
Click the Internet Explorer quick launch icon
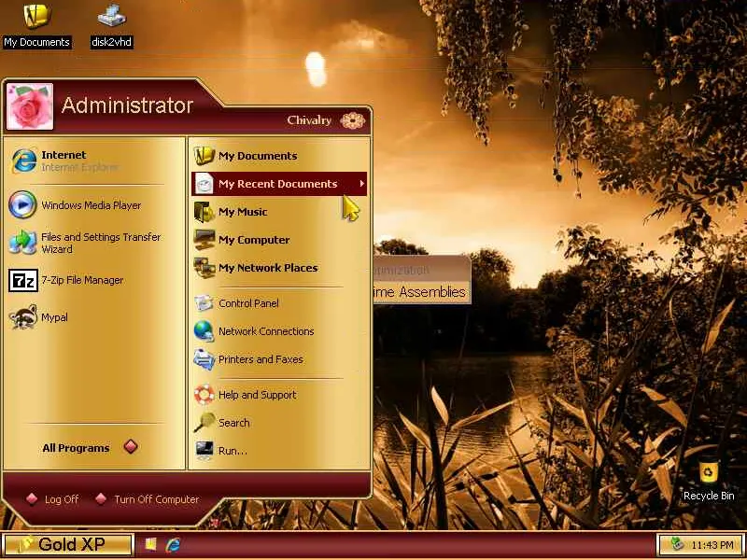tap(173, 544)
